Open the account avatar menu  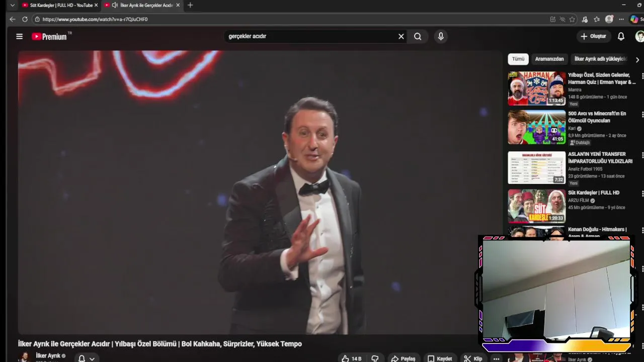point(639,36)
